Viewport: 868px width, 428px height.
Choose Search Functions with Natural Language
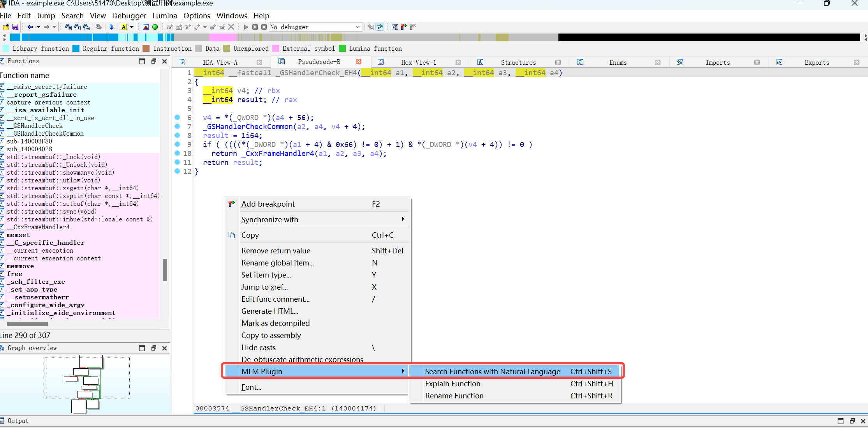(x=514, y=371)
